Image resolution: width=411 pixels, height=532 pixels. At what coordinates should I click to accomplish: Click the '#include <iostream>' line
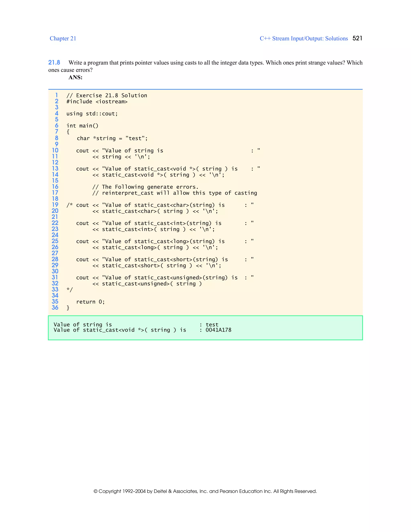(x=97, y=102)
